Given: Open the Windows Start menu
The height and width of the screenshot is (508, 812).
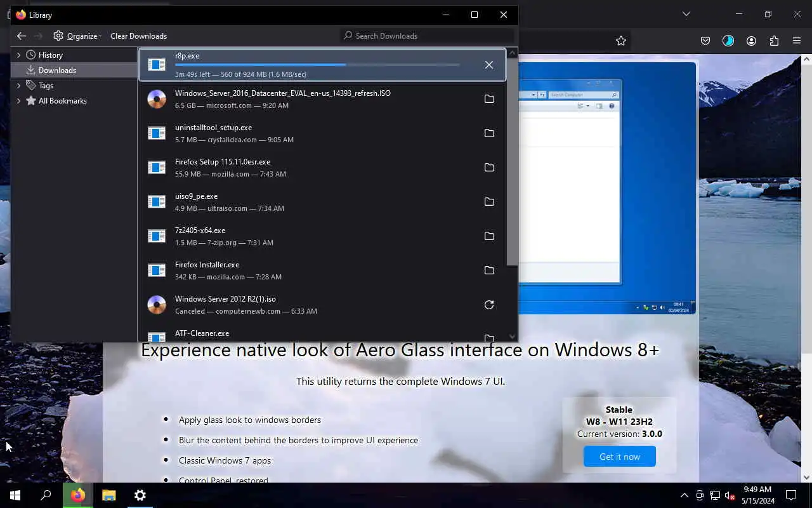Looking at the screenshot, I should tap(15, 495).
